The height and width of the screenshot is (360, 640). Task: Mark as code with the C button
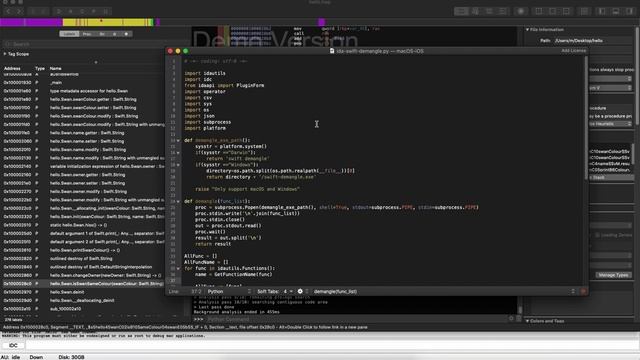[82, 11]
